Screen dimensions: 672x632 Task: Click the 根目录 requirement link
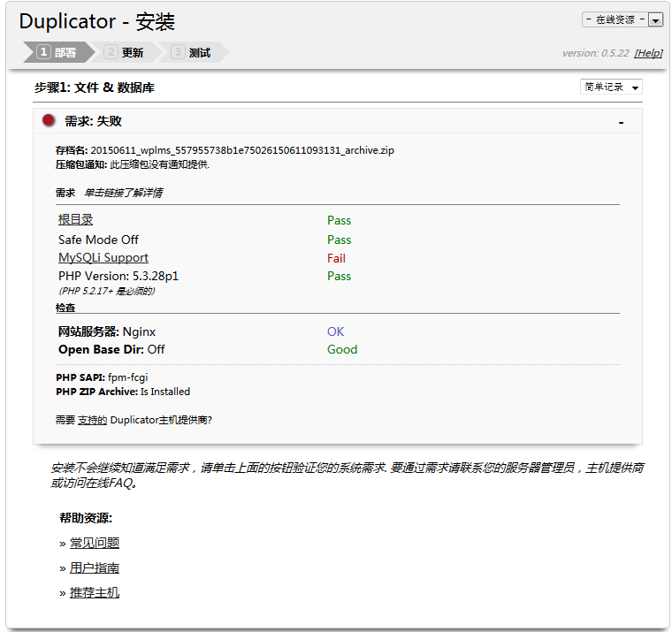tap(75, 220)
